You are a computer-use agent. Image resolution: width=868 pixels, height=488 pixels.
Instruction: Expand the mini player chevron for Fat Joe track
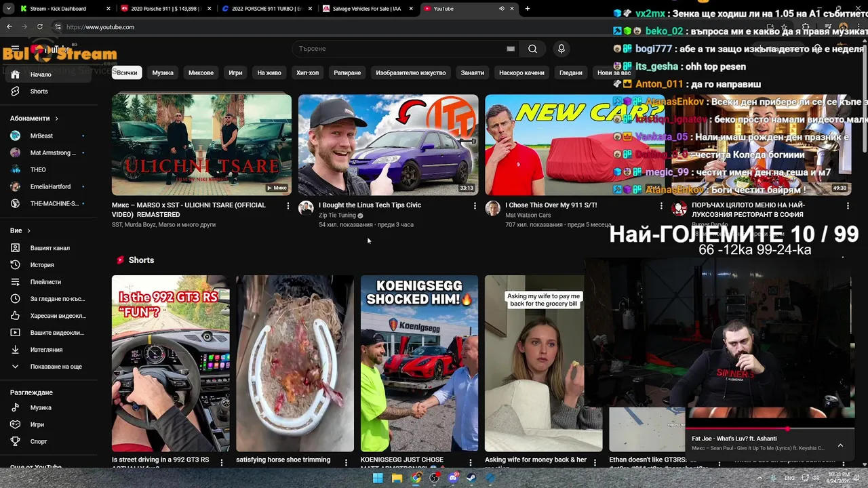pyautogui.click(x=840, y=445)
